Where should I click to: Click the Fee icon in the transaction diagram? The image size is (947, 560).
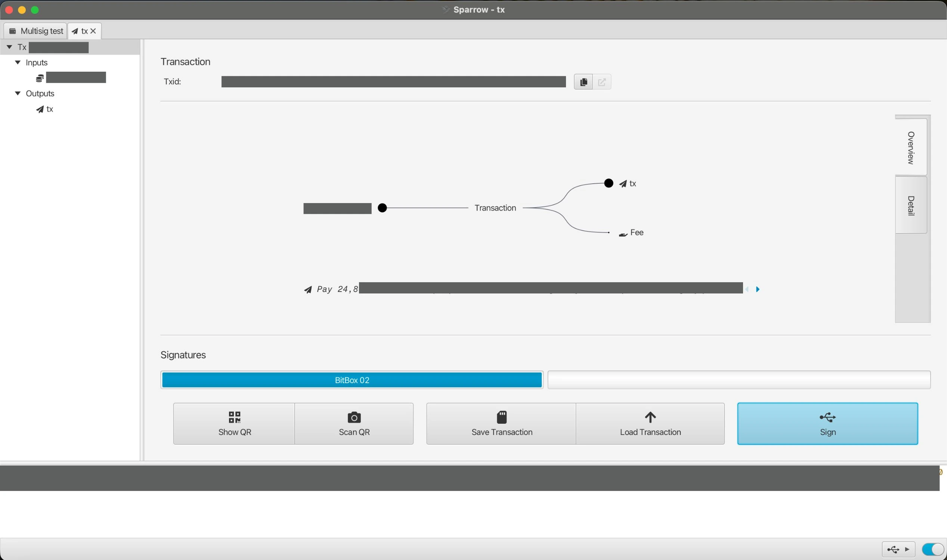pyautogui.click(x=622, y=234)
